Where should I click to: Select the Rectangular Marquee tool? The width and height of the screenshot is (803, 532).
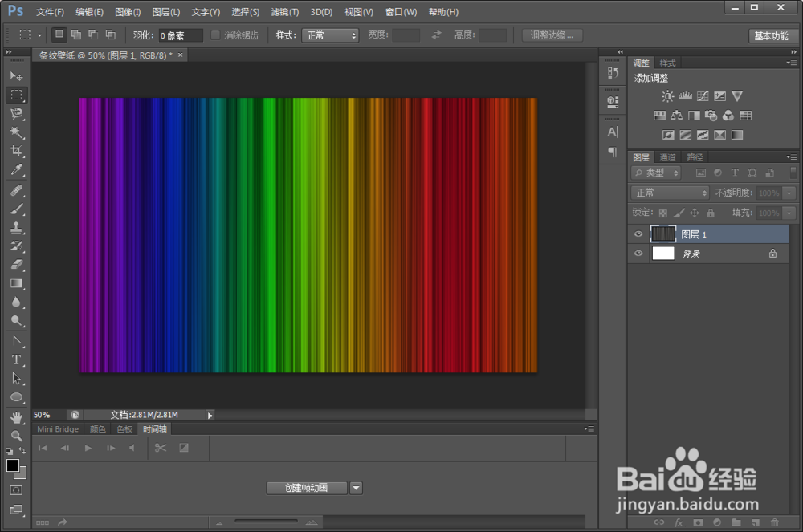[16, 95]
